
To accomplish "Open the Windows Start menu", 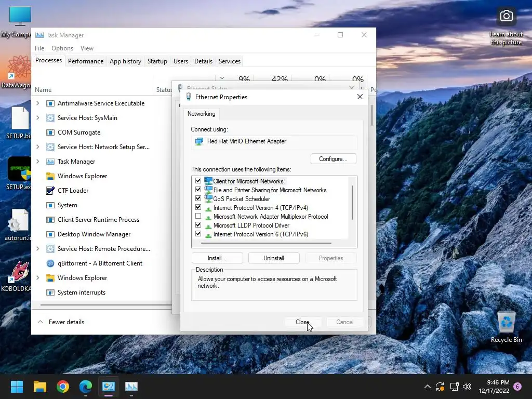I will point(17,387).
